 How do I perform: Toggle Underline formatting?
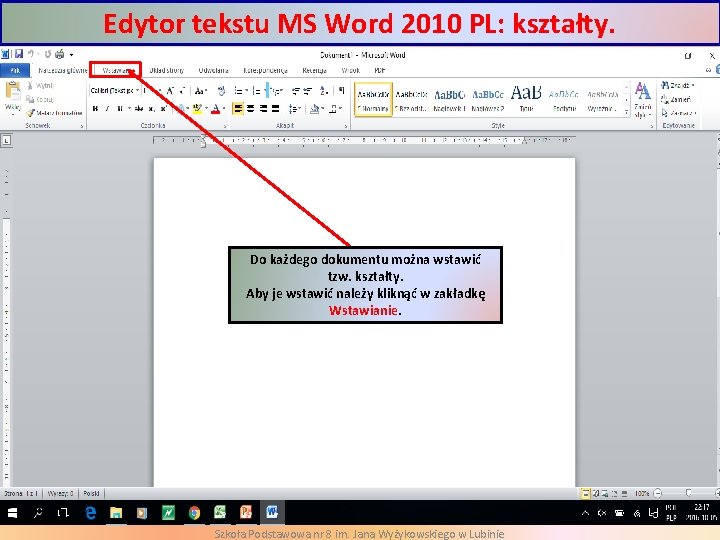120,109
